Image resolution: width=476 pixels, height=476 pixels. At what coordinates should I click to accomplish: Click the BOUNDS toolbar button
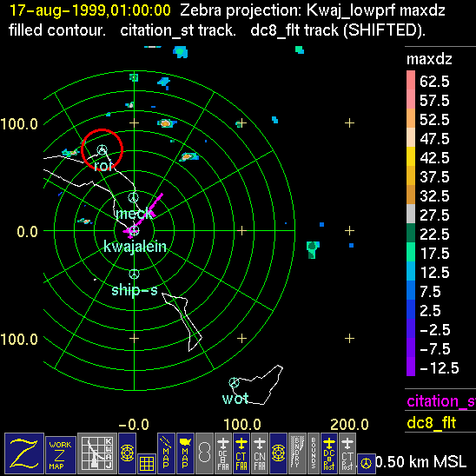[x=314, y=453]
